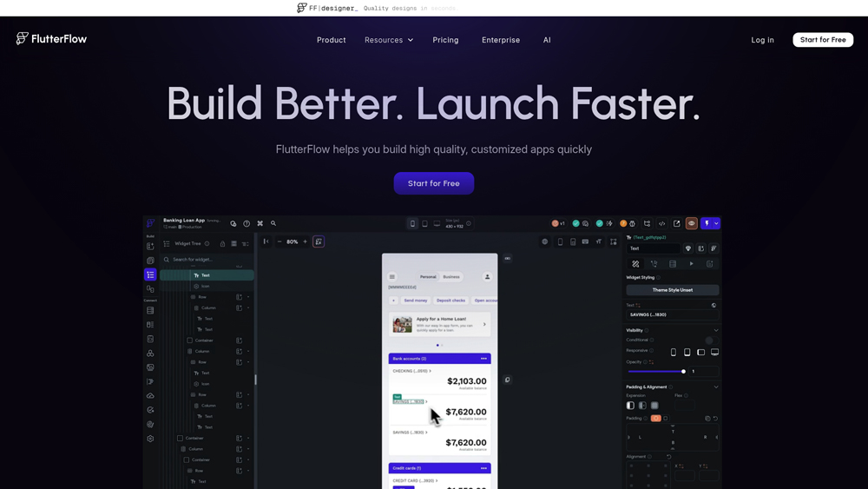Screen dimensions: 868x489
Task: Open the add-widget palette icon under Build
Action: coord(150,247)
